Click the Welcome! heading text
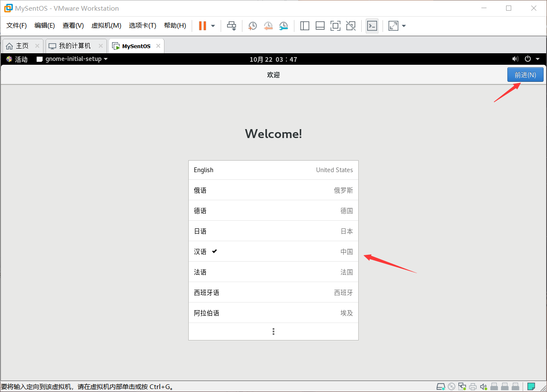The width and height of the screenshot is (547, 392). (x=273, y=134)
